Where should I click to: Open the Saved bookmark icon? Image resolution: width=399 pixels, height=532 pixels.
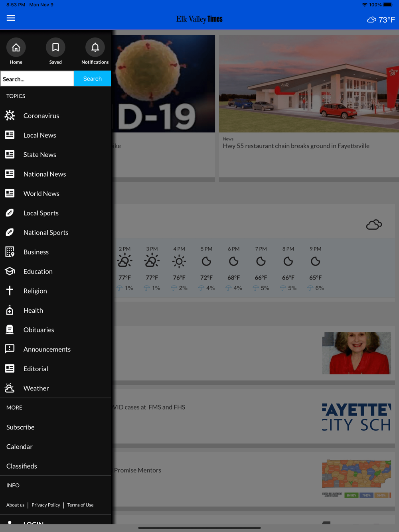pos(55,47)
